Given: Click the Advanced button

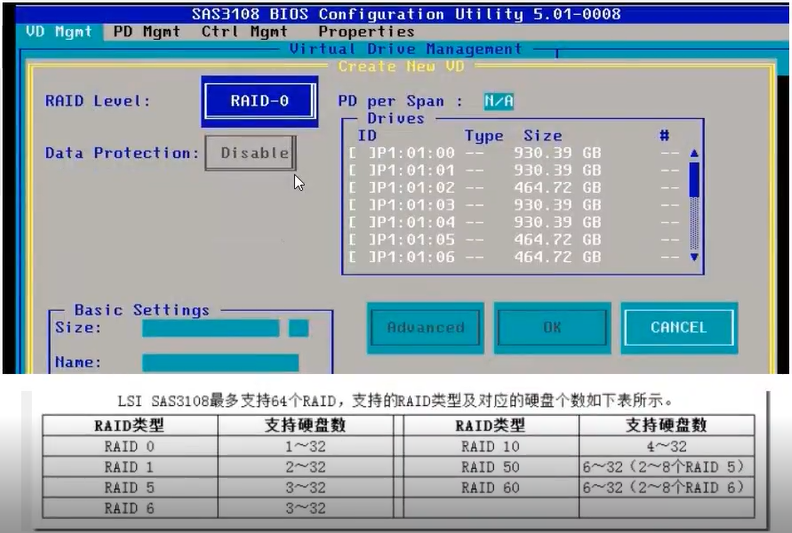Looking at the screenshot, I should 425,328.
